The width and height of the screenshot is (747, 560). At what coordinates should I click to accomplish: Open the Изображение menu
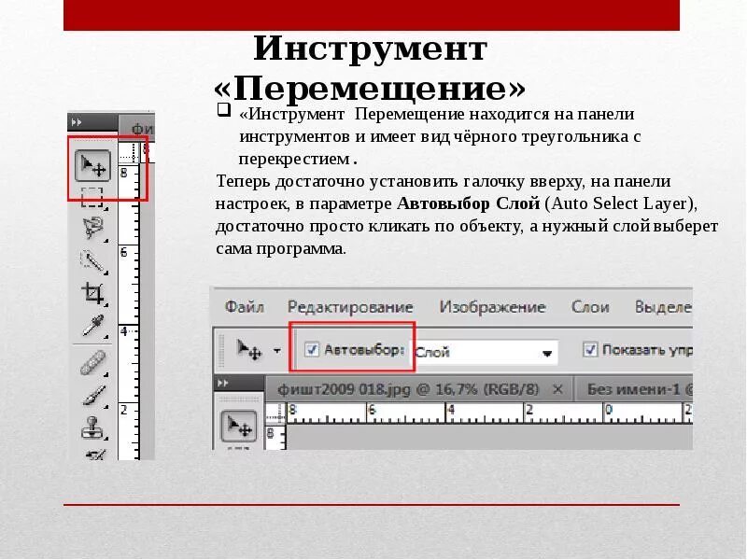492,307
